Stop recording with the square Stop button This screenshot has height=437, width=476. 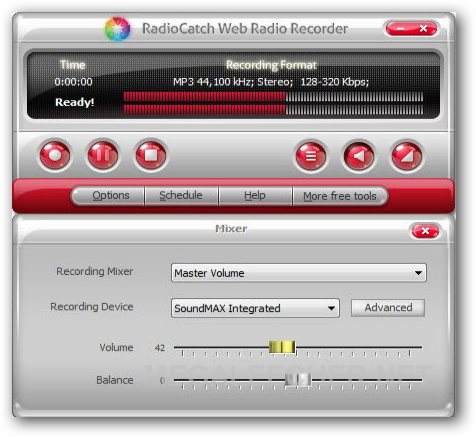click(x=151, y=155)
